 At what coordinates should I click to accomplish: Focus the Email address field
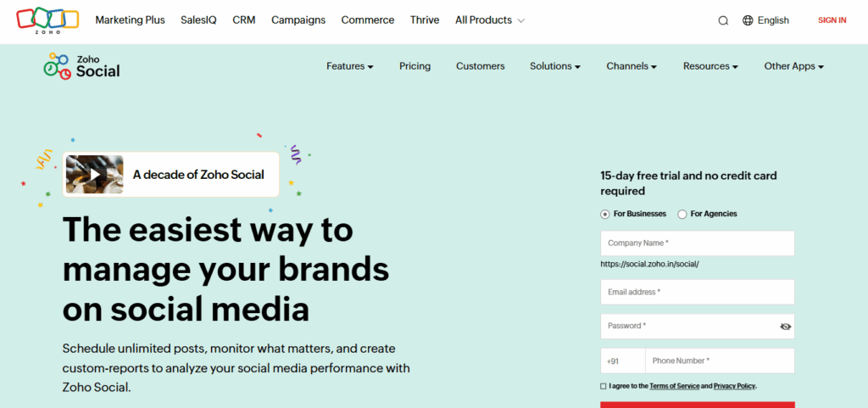tap(698, 292)
